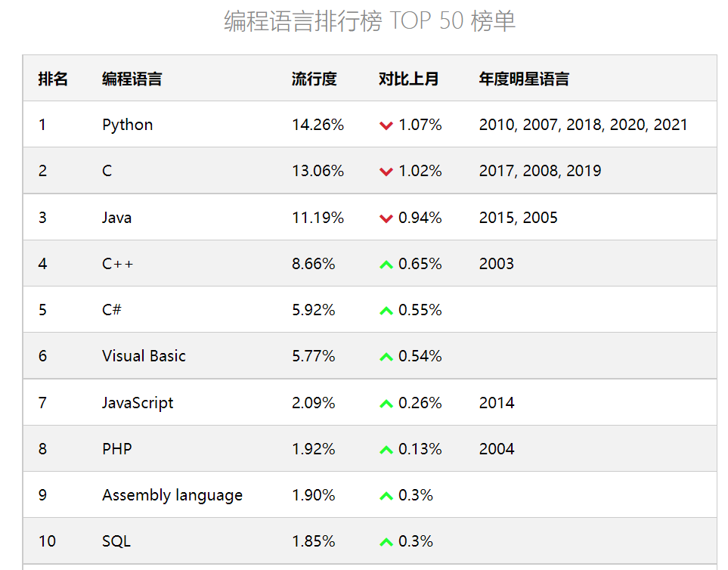Click rank number 1
The width and height of the screenshot is (728, 570).
tap(42, 125)
